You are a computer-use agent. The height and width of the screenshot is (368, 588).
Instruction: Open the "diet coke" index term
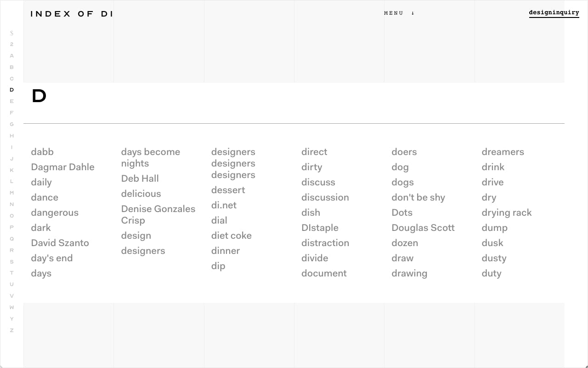[231, 236]
